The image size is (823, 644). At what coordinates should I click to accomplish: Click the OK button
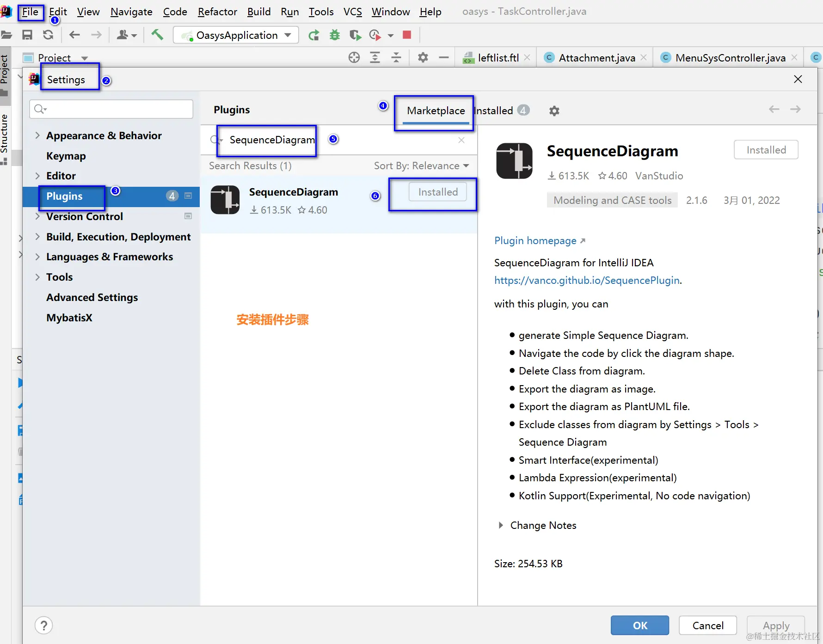(640, 625)
